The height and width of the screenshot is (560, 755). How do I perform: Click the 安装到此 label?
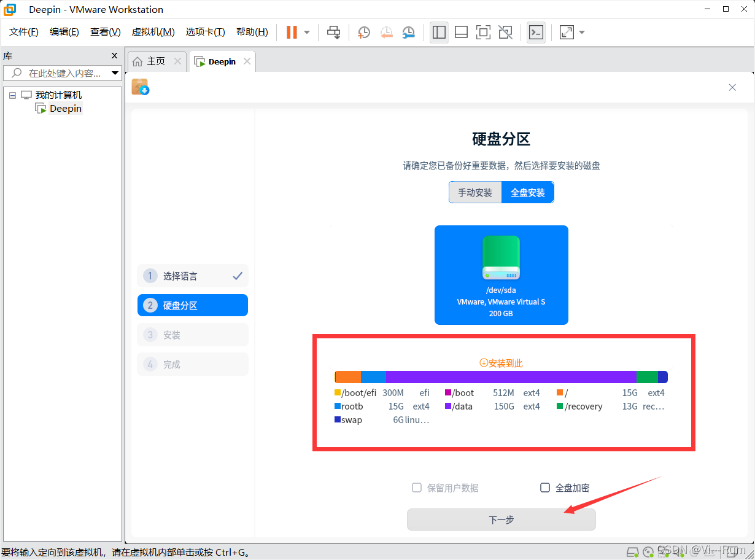click(501, 363)
